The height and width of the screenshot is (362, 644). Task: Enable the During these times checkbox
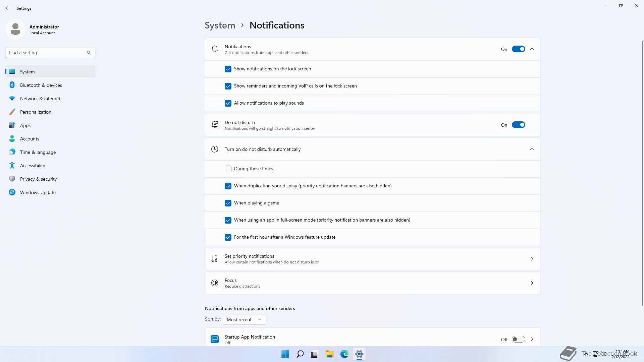(x=228, y=169)
